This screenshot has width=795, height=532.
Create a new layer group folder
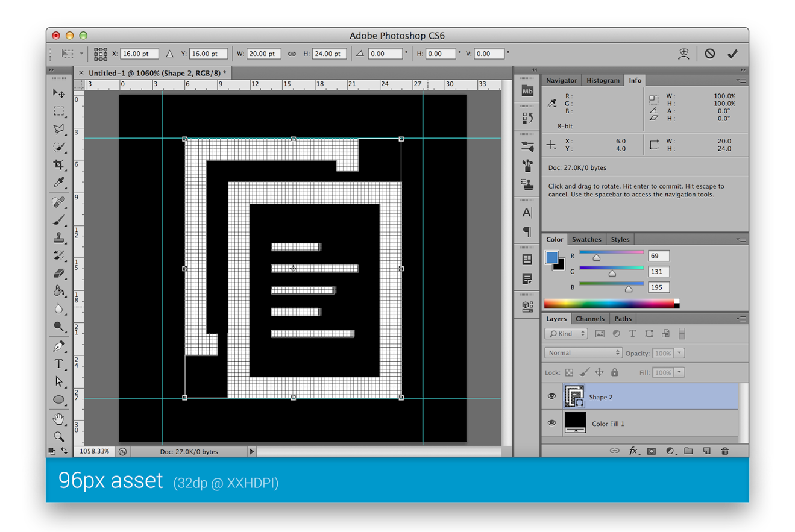point(688,451)
